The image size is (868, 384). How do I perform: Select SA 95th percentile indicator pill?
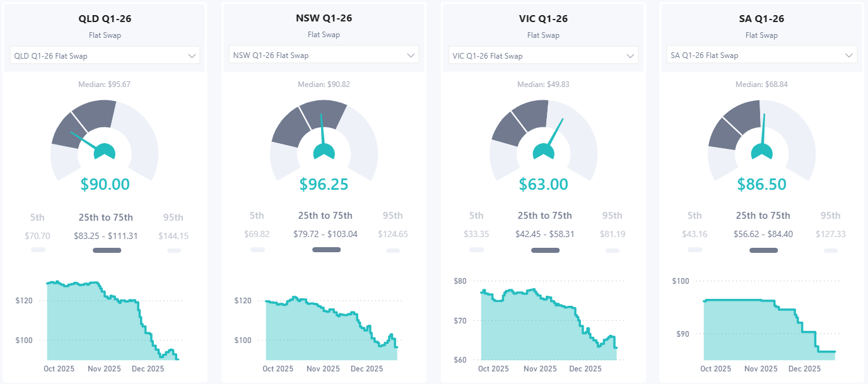831,250
